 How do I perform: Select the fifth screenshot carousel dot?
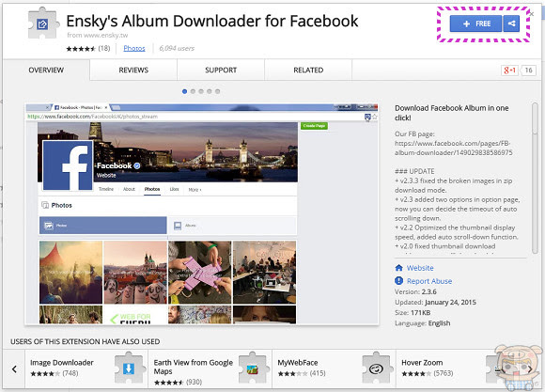pos(218,91)
